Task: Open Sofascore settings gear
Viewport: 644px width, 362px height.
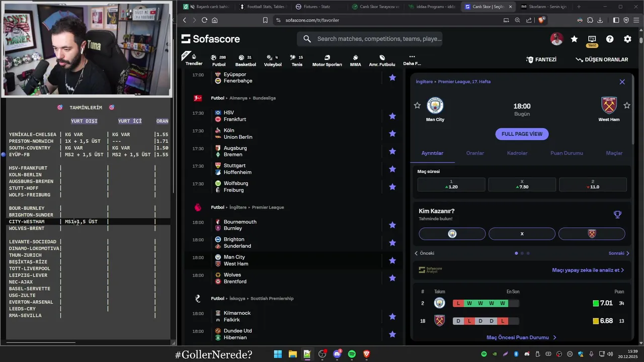Action: tap(627, 39)
